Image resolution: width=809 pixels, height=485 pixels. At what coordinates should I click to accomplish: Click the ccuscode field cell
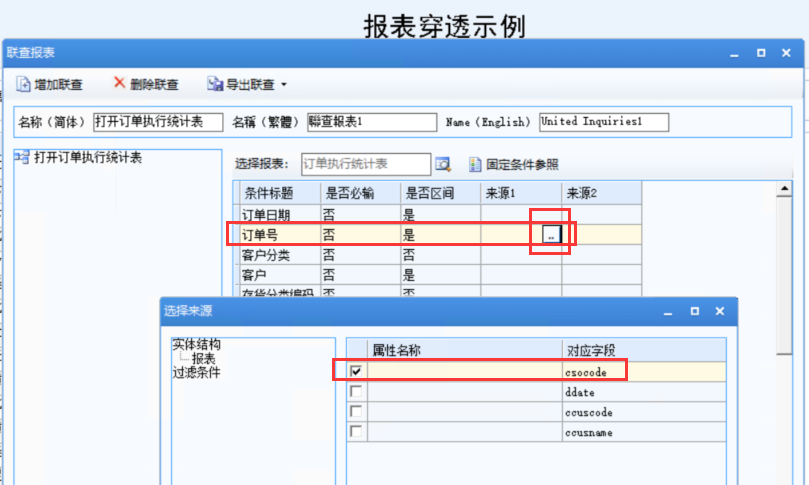pos(644,412)
